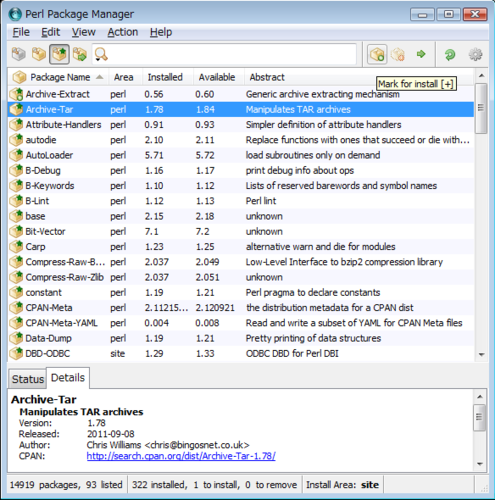Open the View menu
The width and height of the screenshot is (495, 500).
click(84, 32)
